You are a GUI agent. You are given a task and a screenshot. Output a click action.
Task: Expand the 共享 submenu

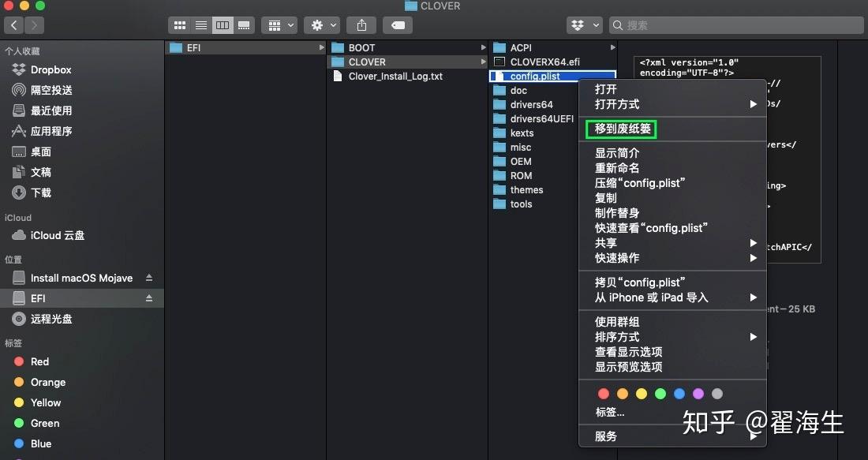coord(672,243)
